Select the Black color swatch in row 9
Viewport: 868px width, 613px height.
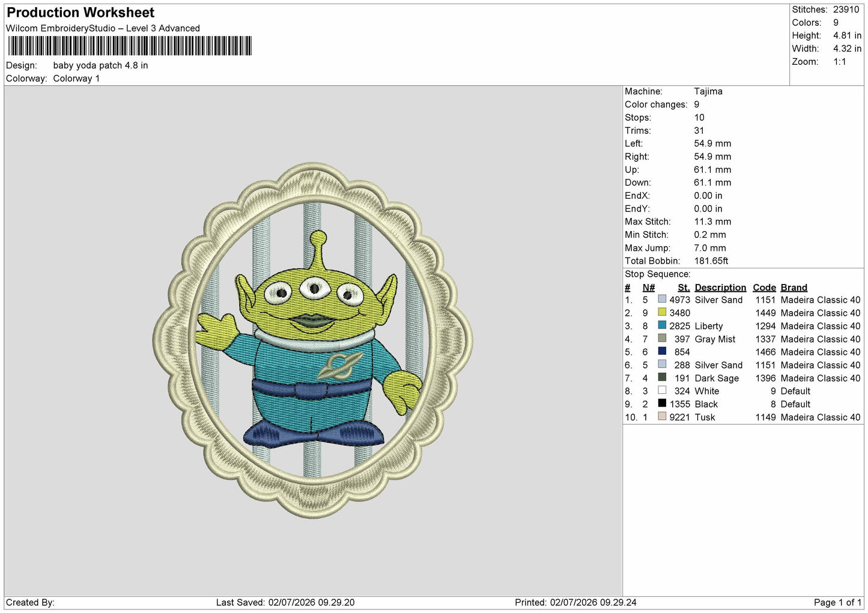coord(662,403)
